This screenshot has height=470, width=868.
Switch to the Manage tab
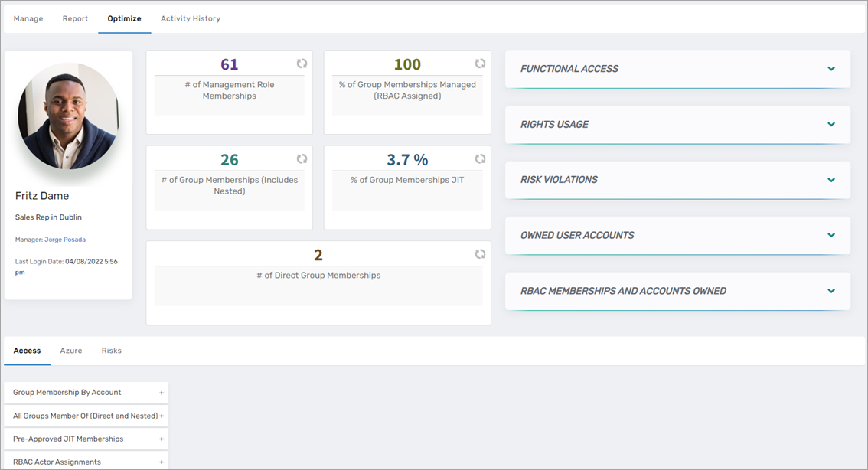(28, 18)
